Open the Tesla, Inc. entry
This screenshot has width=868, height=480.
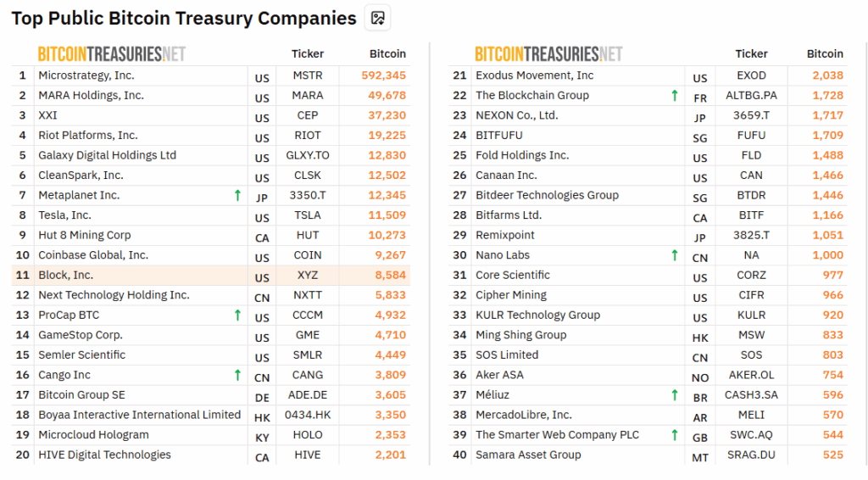coord(64,215)
